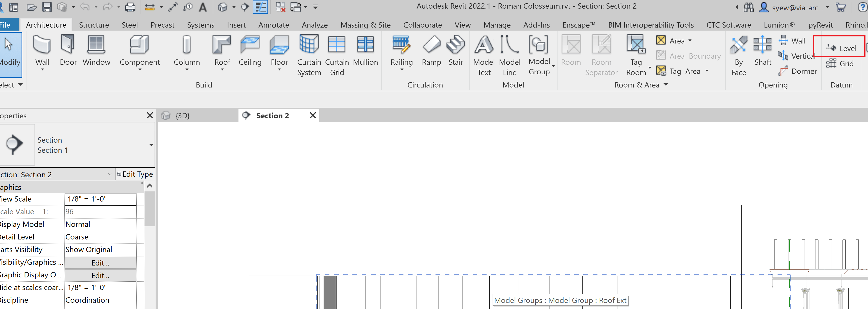Open the Railing dropdown arrow
Image resolution: width=868 pixels, height=309 pixels.
point(402,70)
